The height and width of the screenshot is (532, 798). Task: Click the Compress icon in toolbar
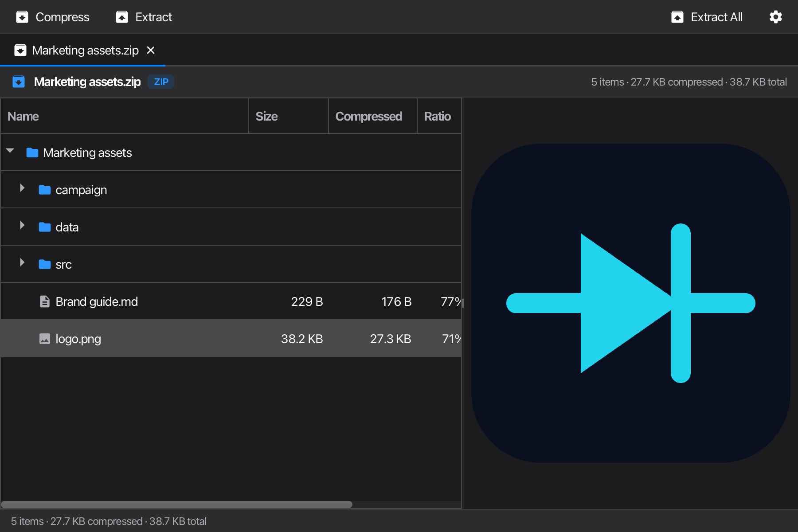(22, 17)
